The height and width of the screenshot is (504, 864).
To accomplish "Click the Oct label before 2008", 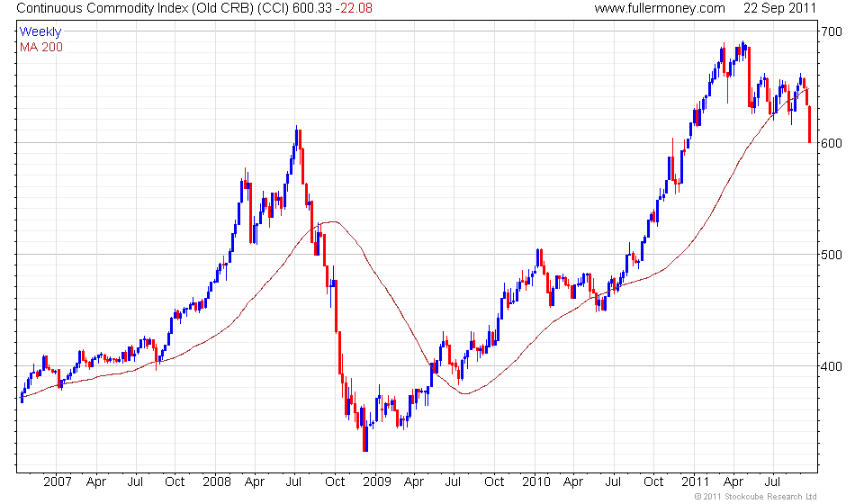I will pos(175,482).
